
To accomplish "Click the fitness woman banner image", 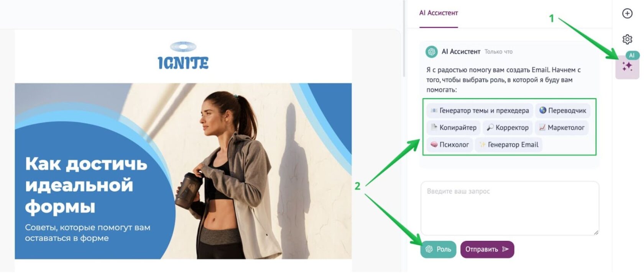I will (183, 171).
